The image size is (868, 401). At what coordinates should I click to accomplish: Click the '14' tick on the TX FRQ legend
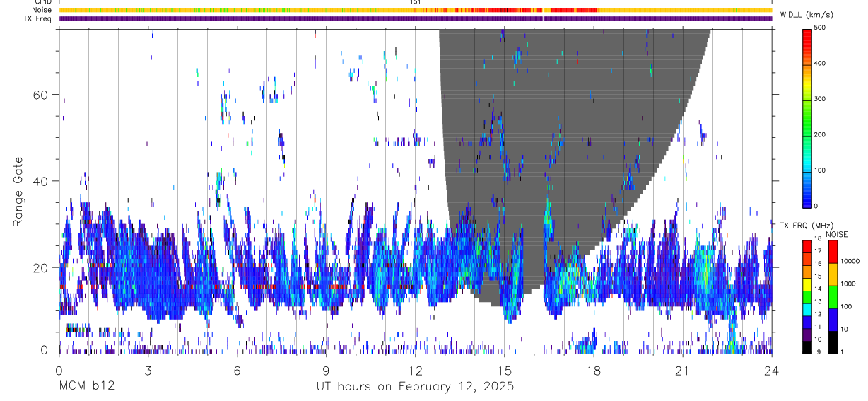[819, 289]
